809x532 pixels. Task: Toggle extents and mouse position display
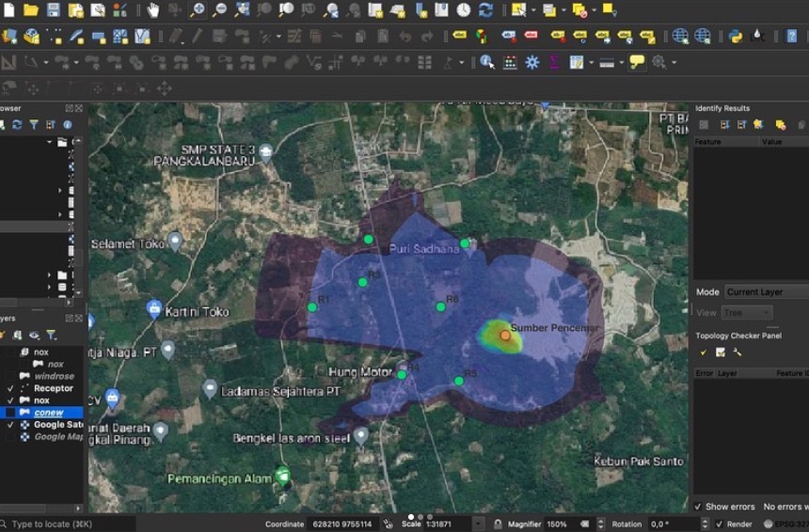[x=389, y=524]
